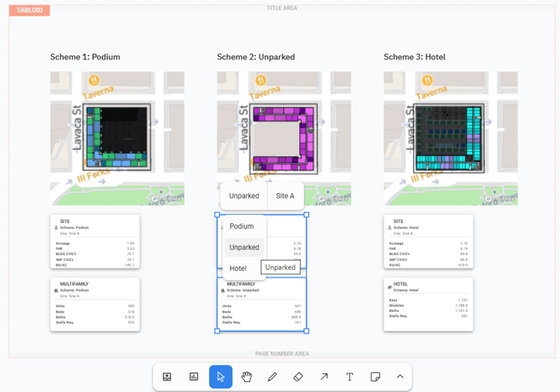
Task: Click the Scheme 1 Podium map thumbnail
Action: [x=117, y=138]
